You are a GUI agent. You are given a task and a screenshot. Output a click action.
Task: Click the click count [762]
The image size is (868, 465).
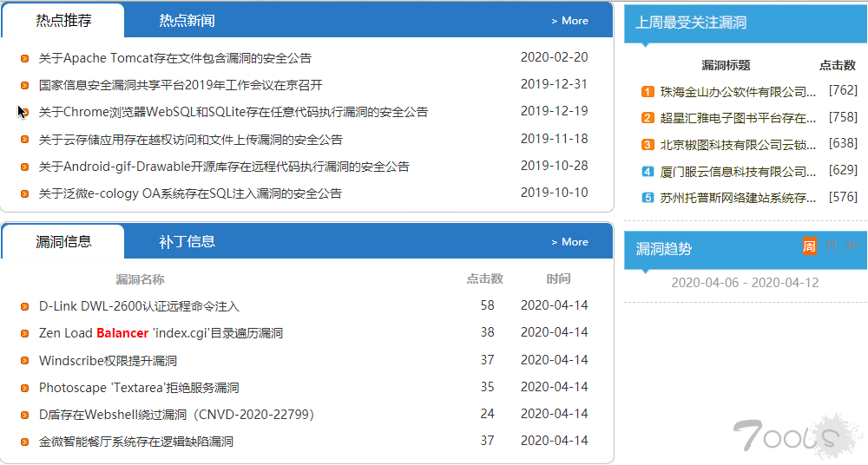point(843,90)
